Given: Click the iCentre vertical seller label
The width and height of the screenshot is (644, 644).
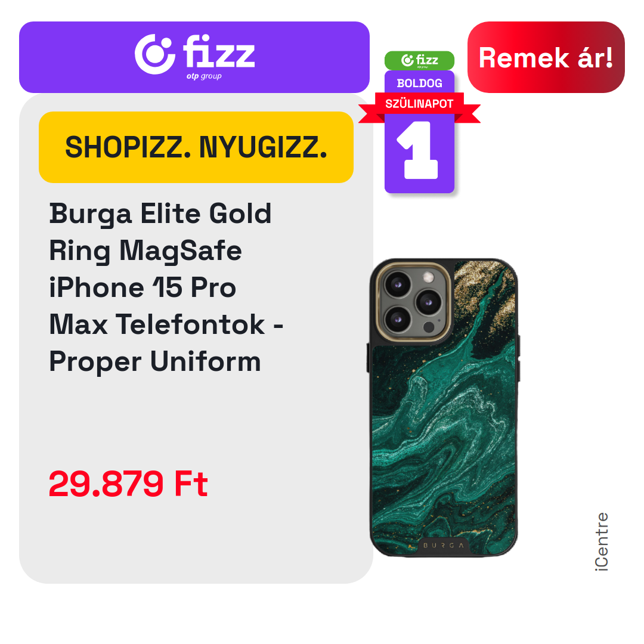Looking at the screenshot, I should pos(601,541).
